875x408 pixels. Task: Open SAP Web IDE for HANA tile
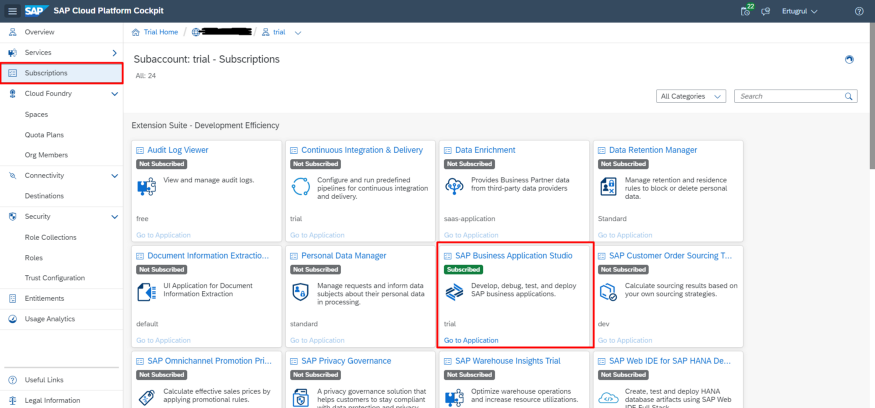click(x=670, y=361)
